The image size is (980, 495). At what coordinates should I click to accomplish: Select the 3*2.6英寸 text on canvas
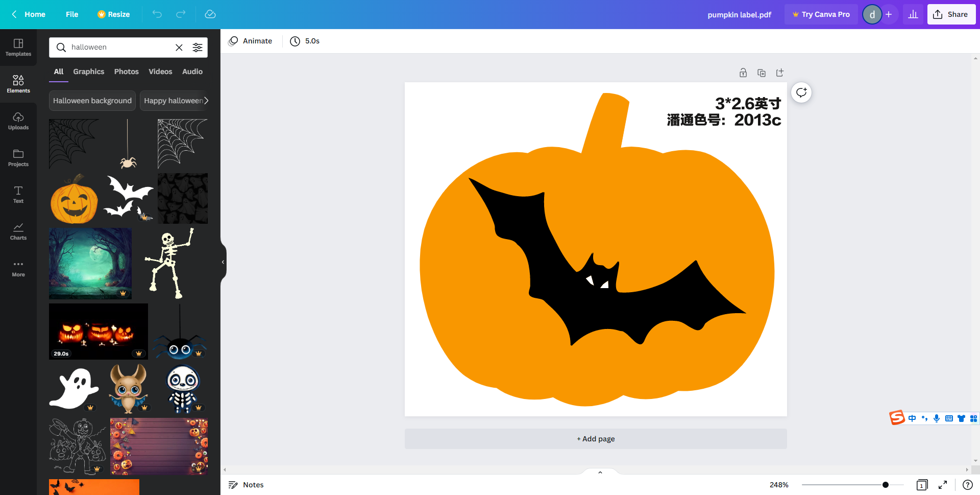748,104
